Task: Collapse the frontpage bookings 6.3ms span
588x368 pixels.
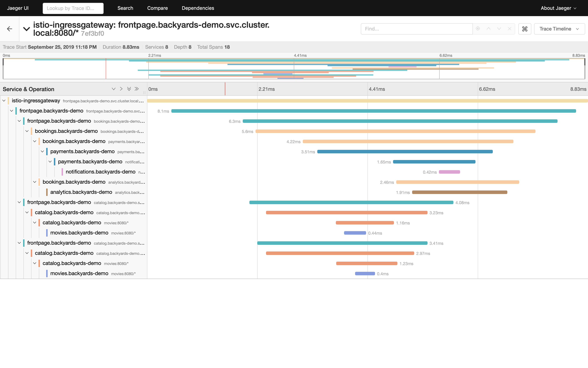Action: (19, 121)
